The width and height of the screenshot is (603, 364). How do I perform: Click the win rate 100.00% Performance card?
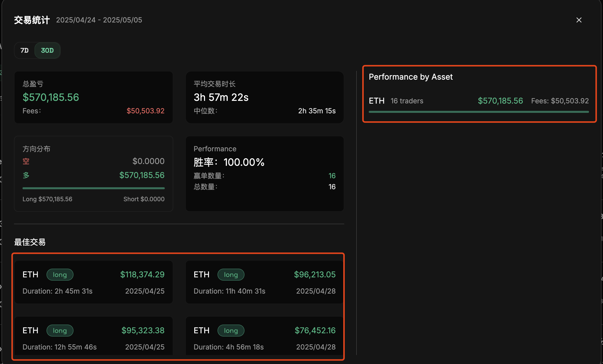click(264, 173)
